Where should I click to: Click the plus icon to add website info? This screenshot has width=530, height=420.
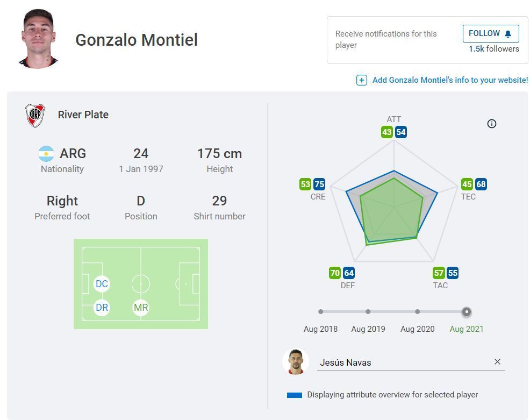[362, 80]
